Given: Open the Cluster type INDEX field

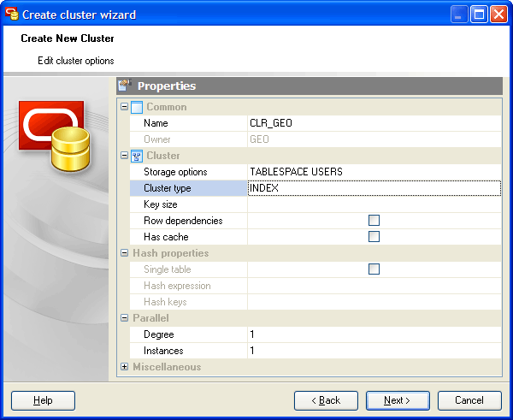Looking at the screenshot, I should (x=374, y=188).
